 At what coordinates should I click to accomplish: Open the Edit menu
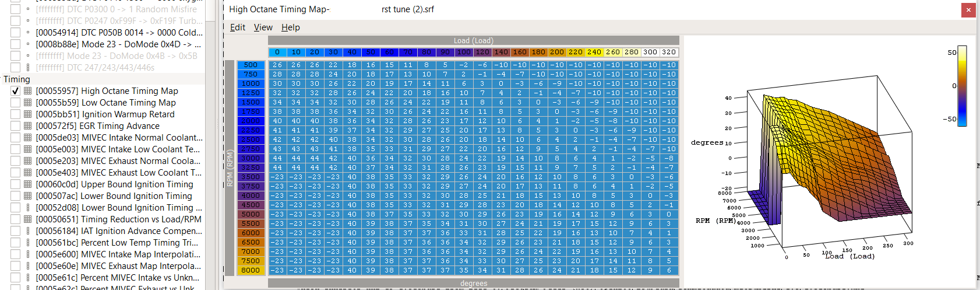point(237,27)
